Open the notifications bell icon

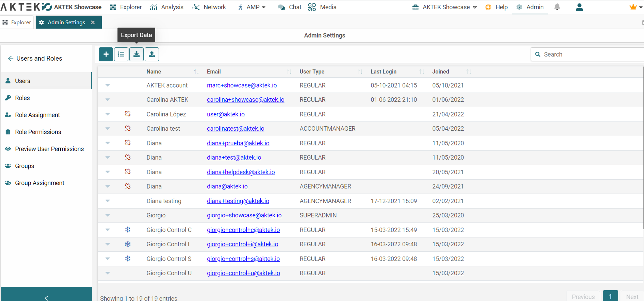557,7
